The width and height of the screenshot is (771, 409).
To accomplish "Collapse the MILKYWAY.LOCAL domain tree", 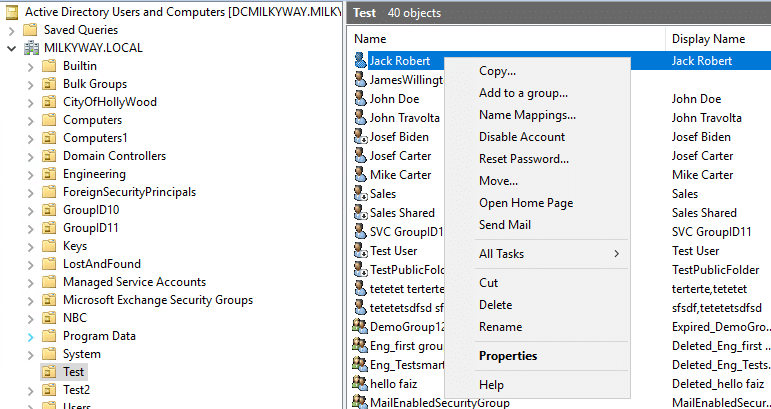I will pyautogui.click(x=12, y=48).
